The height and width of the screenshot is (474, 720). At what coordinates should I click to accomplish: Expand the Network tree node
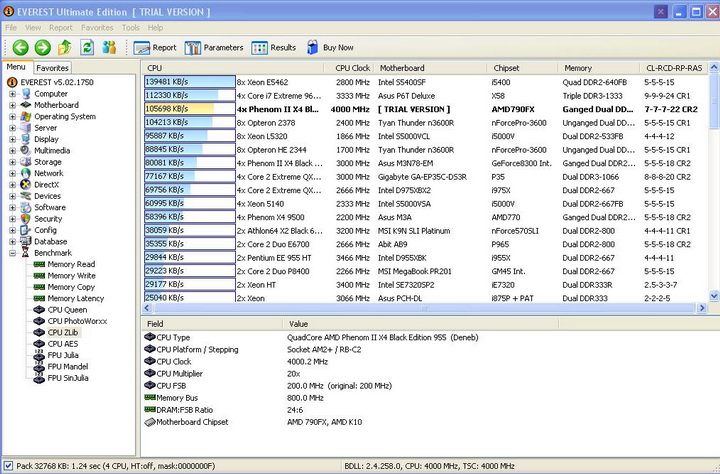click(x=12, y=173)
